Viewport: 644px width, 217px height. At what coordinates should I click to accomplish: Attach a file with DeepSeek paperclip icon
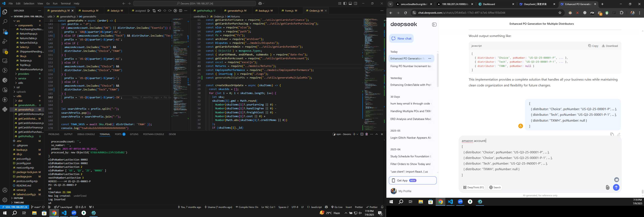point(608,187)
